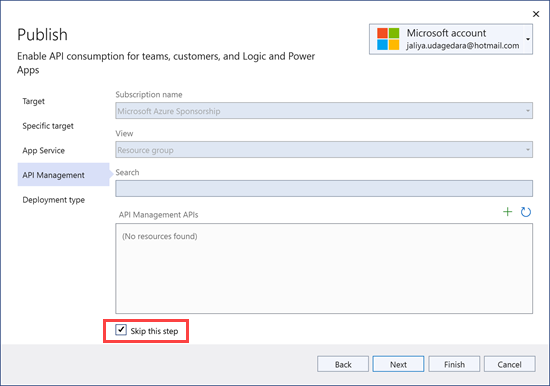Viewport: 550px width, 386px height.
Task: Click the Microsoft logo in the account box
Action: [x=388, y=39]
